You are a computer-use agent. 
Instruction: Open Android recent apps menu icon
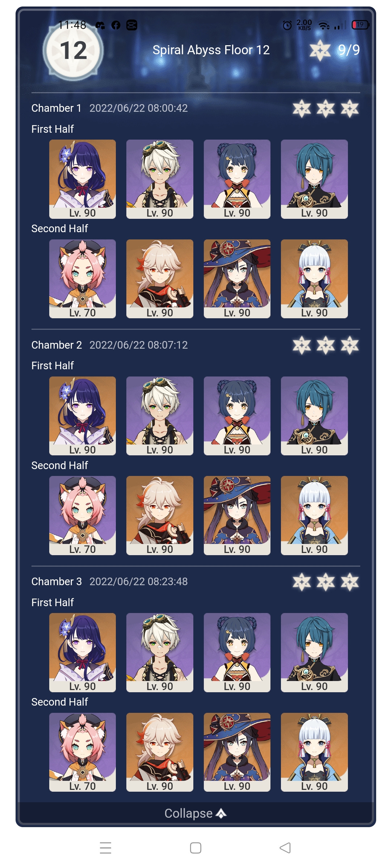(105, 848)
